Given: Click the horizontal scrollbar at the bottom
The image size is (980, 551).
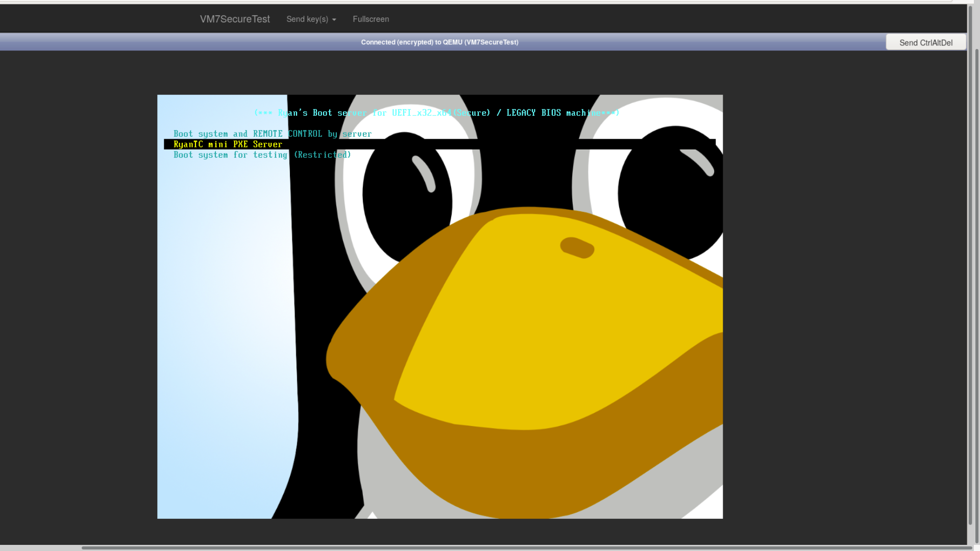Looking at the screenshot, I should (x=526, y=548).
